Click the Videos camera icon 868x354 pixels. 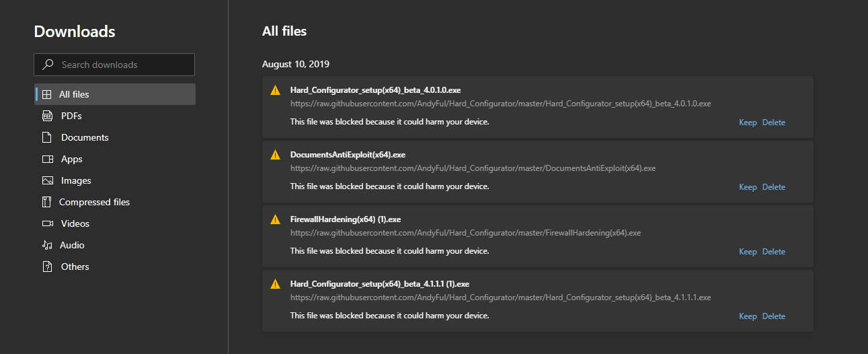[47, 223]
